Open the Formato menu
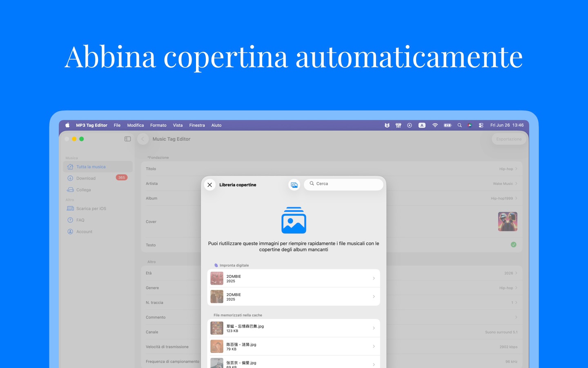This screenshot has height=368, width=588. (158, 125)
